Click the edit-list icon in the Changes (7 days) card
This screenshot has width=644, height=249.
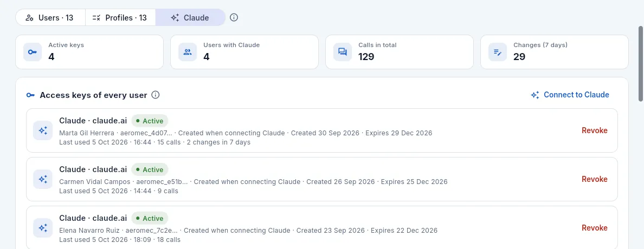(x=498, y=52)
